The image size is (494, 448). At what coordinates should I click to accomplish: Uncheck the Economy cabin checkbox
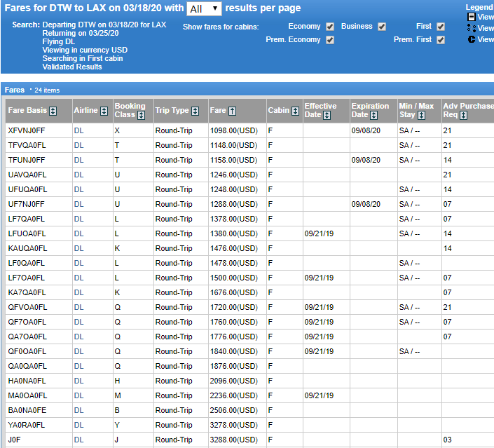330,27
